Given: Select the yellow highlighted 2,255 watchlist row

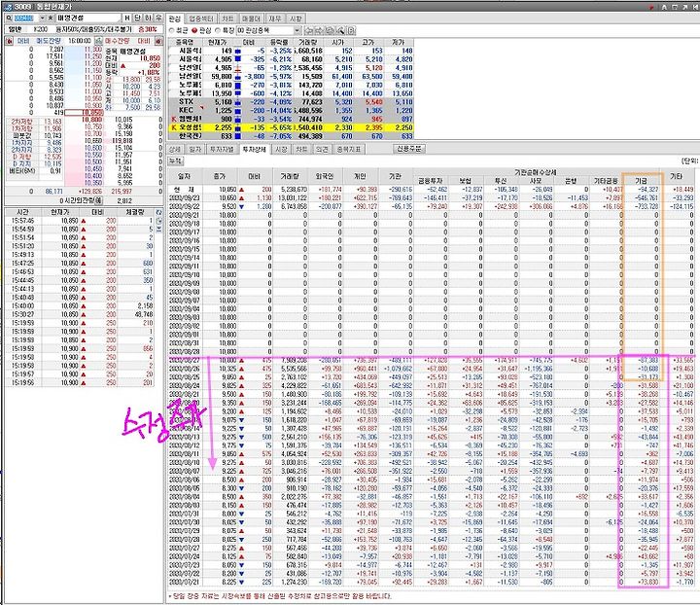Looking at the screenshot, I should click(291, 127).
